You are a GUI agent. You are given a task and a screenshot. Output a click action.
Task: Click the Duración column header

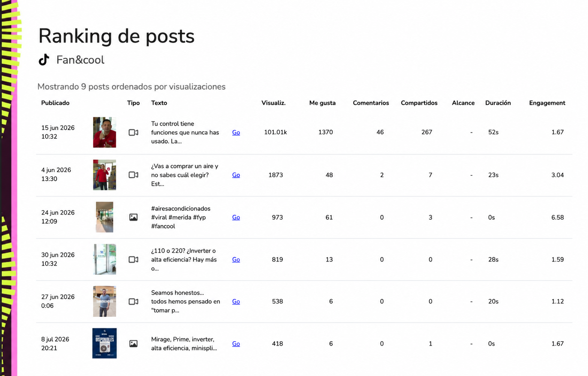(498, 103)
